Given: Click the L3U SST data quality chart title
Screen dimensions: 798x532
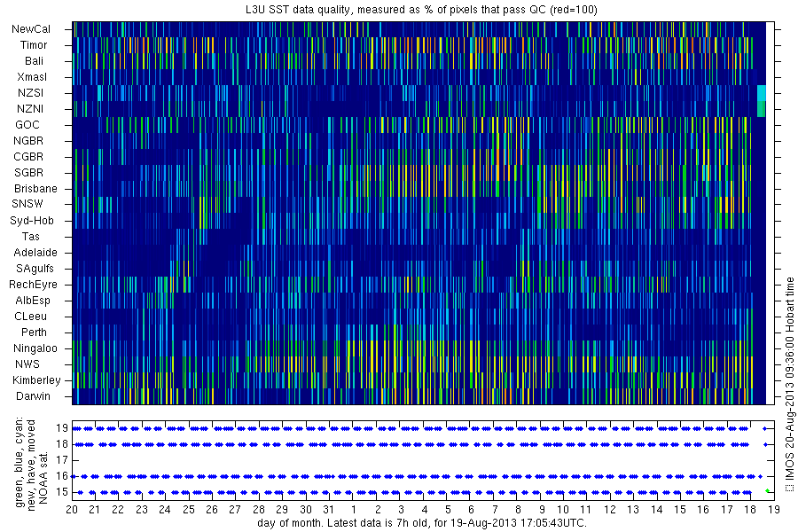Looking at the screenshot, I should pyautogui.click(x=421, y=10).
